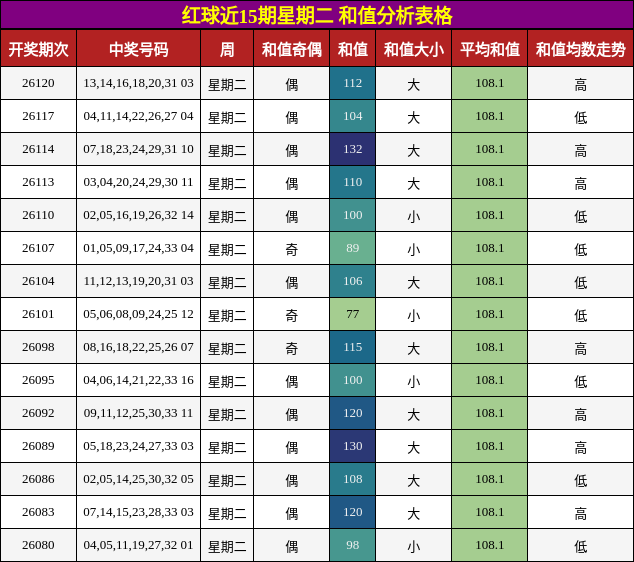Select draw number 26101
Screen dimensions: 634x562
click(x=38, y=314)
